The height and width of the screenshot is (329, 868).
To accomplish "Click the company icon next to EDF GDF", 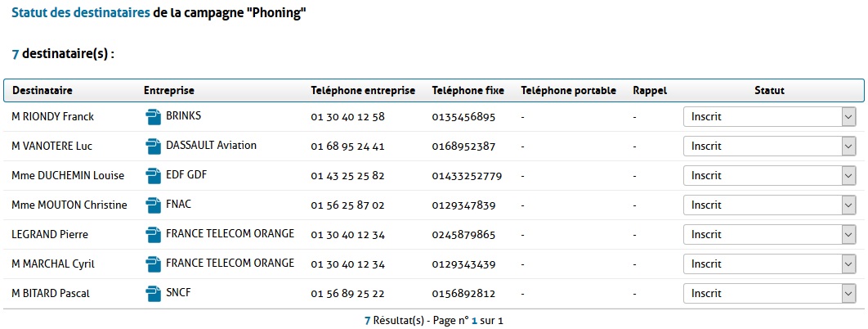I will [x=153, y=176].
